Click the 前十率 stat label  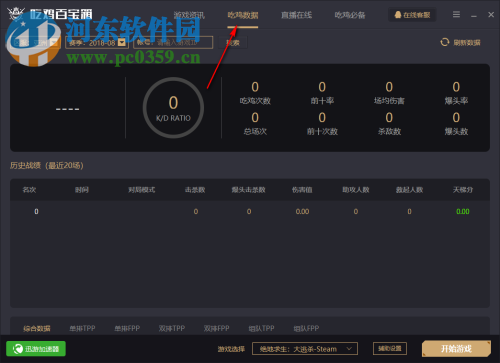pyautogui.click(x=322, y=101)
